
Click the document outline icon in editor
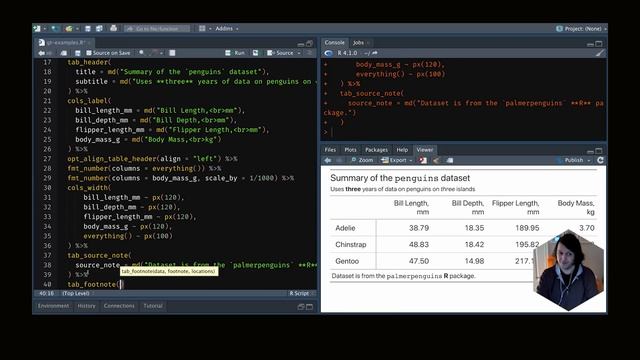point(309,53)
